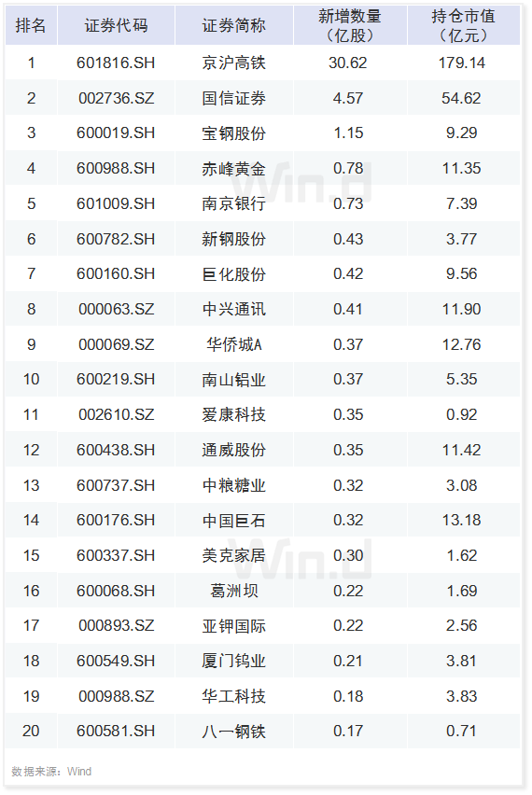The image size is (532, 795).
Task: Click the 证券简称 column header
Action: [233, 25]
